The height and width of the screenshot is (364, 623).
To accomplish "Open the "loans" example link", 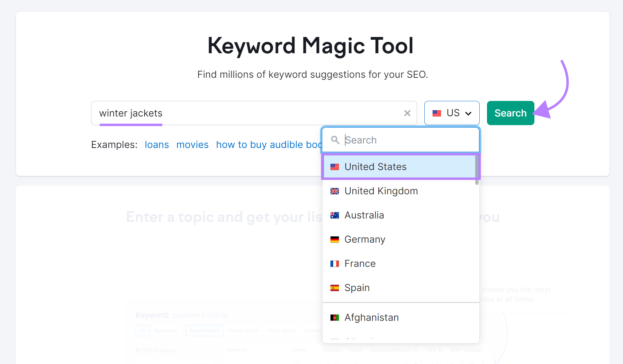I will 156,144.
